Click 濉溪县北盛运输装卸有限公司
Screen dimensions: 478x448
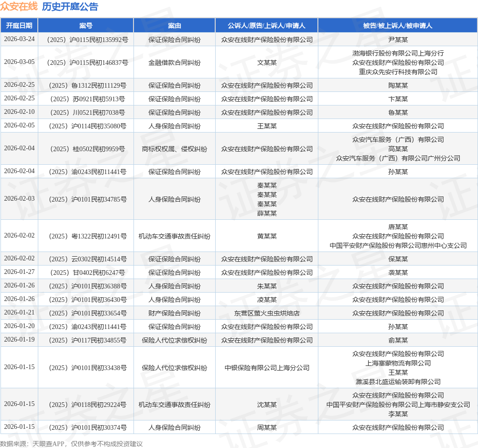click(x=398, y=382)
